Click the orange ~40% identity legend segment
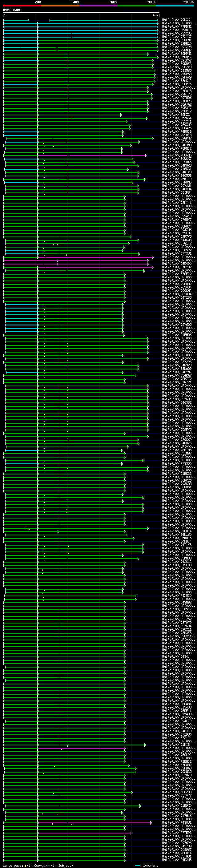197x868 pixels. (x=60, y=6)
